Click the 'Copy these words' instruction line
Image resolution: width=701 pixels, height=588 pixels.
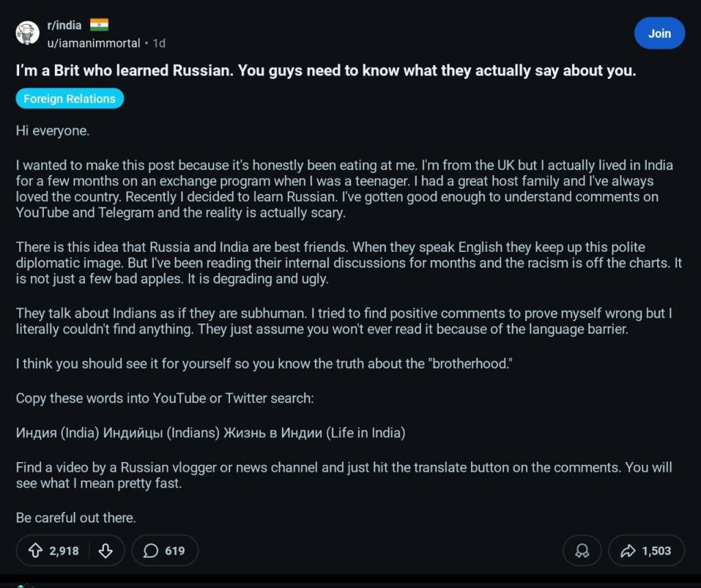(164, 398)
